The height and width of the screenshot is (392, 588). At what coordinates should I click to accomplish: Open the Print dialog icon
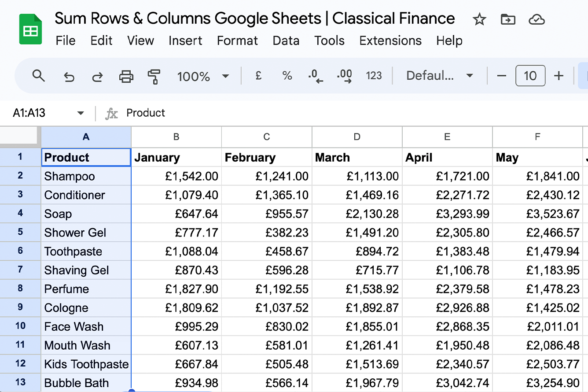pos(126,76)
